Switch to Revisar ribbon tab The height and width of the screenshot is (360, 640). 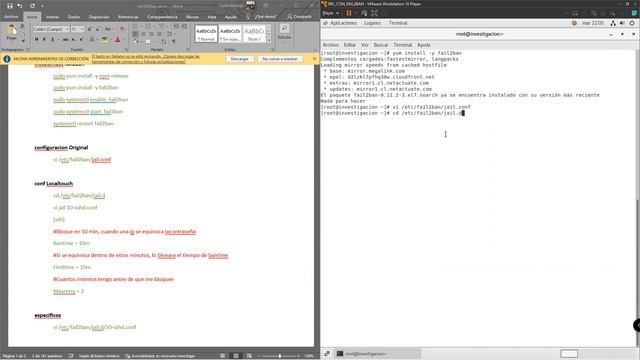192,17
